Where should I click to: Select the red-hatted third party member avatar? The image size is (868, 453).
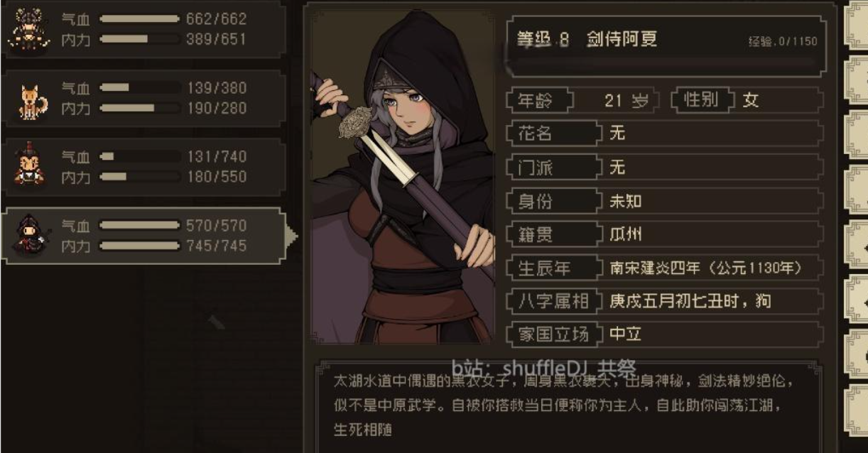pyautogui.click(x=29, y=166)
